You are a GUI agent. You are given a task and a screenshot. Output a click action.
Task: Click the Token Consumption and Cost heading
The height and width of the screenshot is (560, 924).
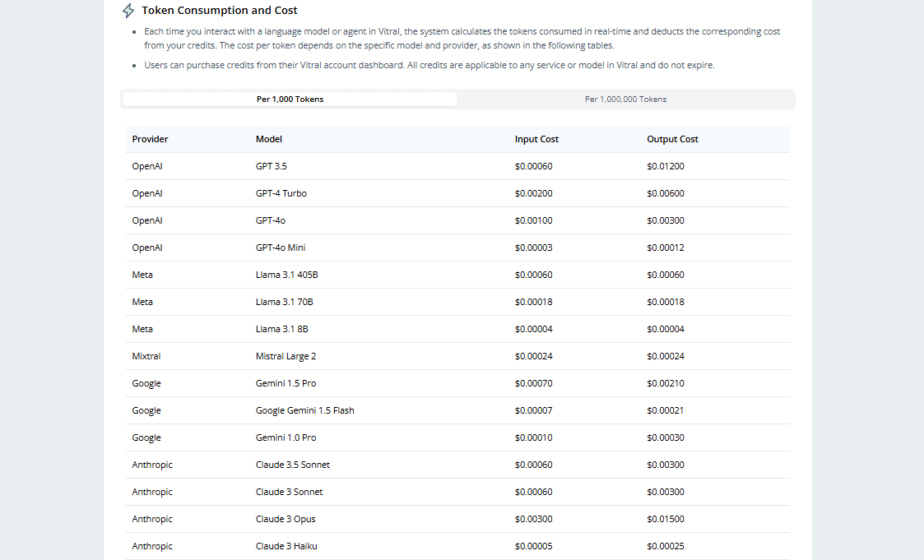click(x=220, y=11)
